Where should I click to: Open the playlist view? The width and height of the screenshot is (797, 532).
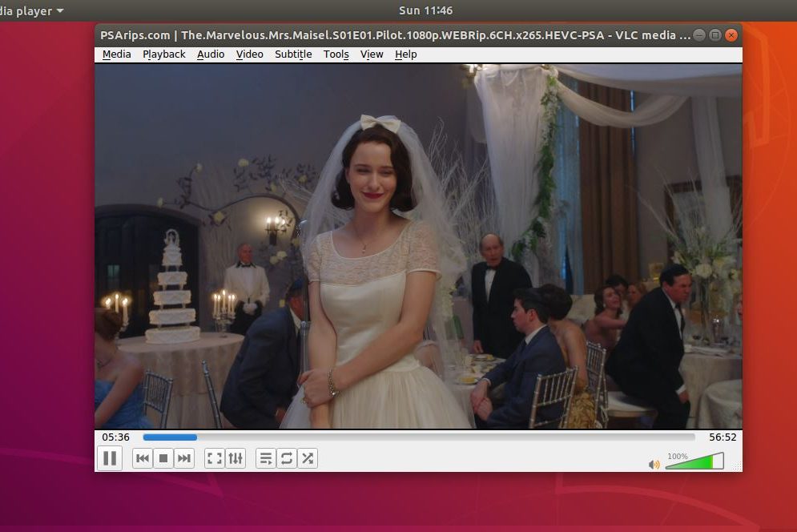point(265,458)
